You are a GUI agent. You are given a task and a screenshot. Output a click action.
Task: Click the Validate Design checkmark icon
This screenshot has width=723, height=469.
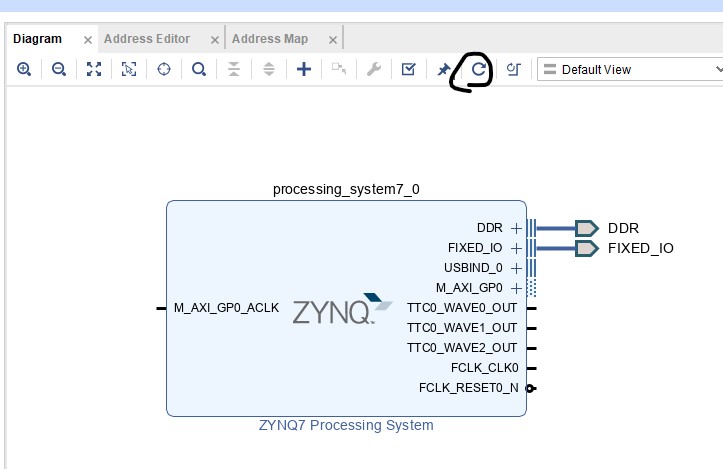click(x=408, y=70)
